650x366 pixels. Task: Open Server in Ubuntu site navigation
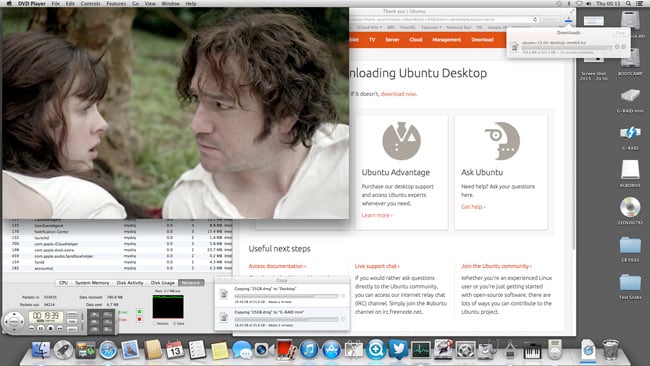[x=392, y=40]
